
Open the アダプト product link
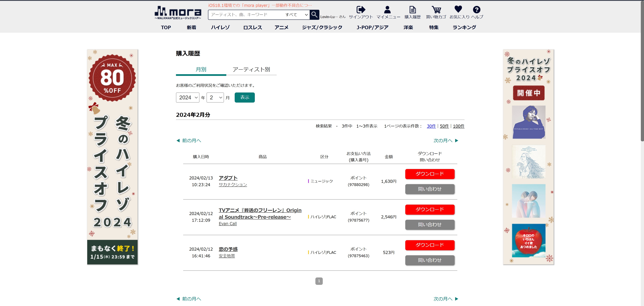click(228, 178)
